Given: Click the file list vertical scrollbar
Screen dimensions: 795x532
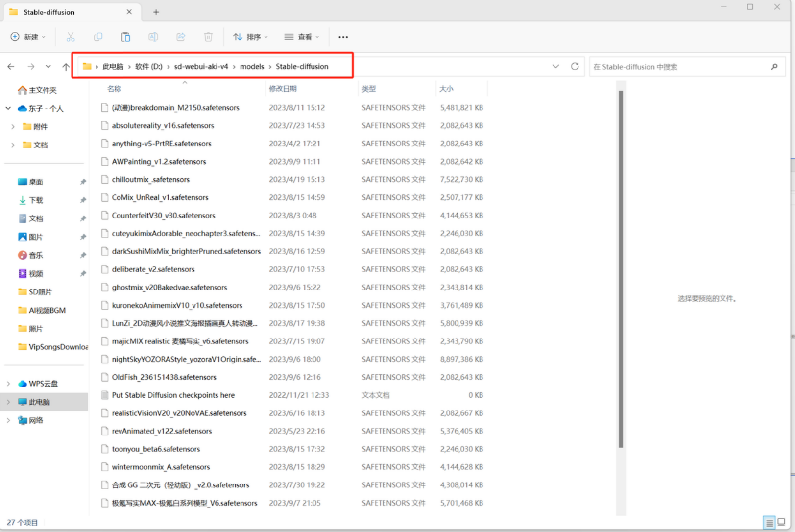Looking at the screenshot, I should (x=621, y=269).
